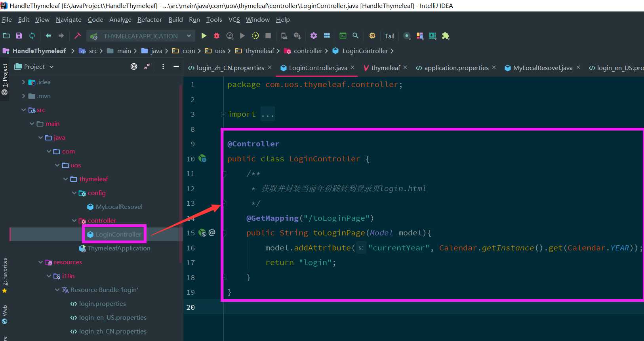Click the thymeleaf breadcrumb
The width and height of the screenshot is (644, 341).
pos(259,51)
